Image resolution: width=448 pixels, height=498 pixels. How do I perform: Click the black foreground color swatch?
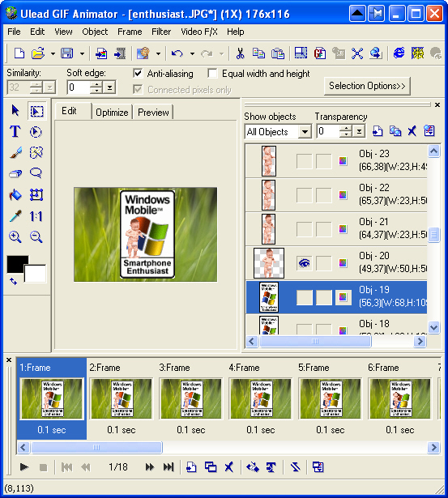click(18, 264)
